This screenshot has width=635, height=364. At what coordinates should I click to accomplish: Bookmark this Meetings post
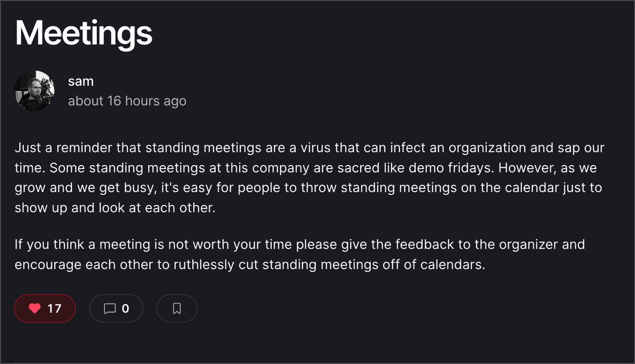(x=176, y=308)
